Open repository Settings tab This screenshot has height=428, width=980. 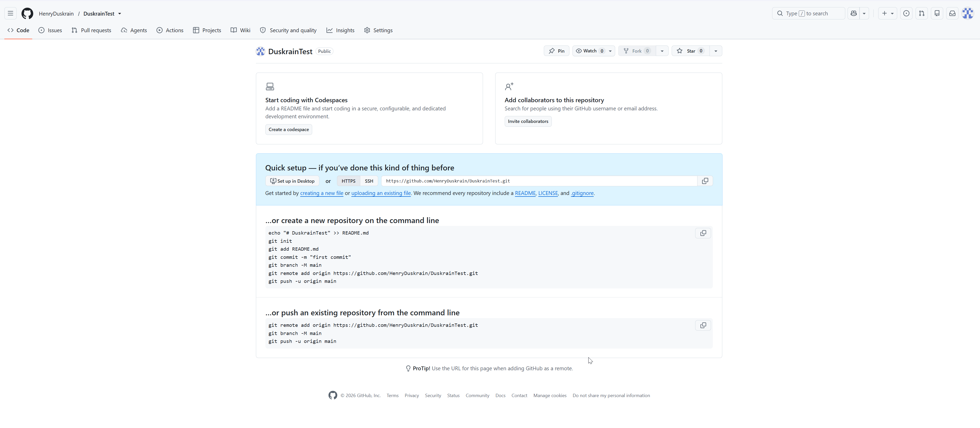coord(378,30)
